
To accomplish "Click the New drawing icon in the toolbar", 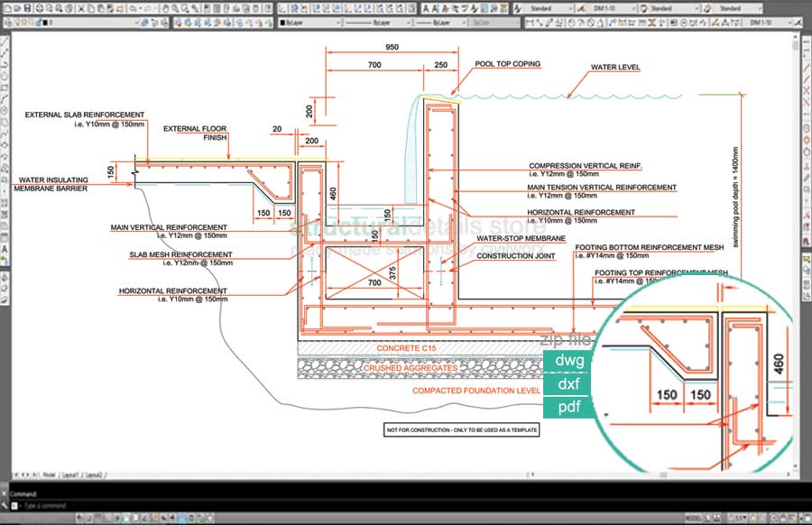I will [x=6, y=7].
